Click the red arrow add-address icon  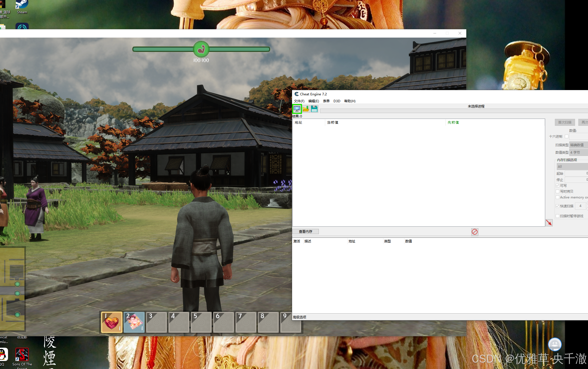(549, 223)
